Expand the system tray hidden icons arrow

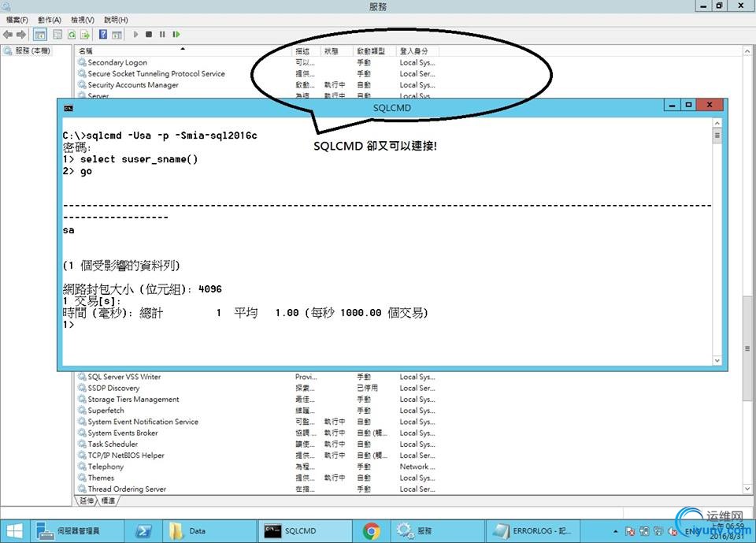(616, 531)
